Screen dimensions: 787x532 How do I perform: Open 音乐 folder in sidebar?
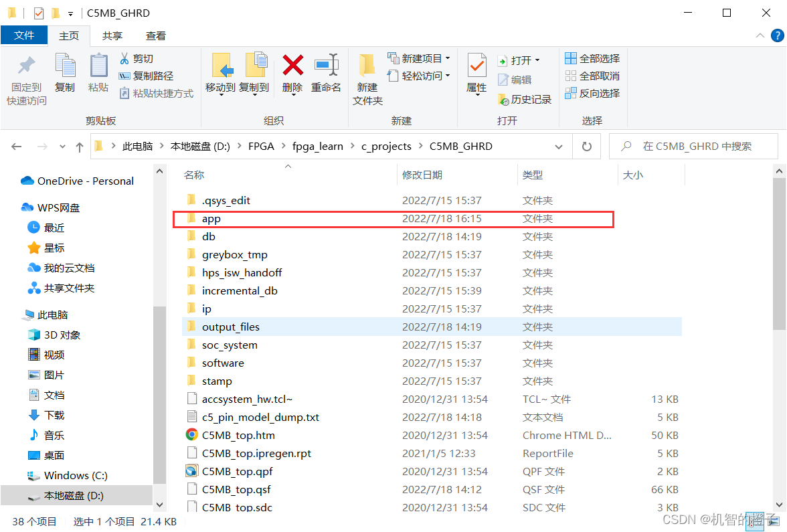(47, 435)
